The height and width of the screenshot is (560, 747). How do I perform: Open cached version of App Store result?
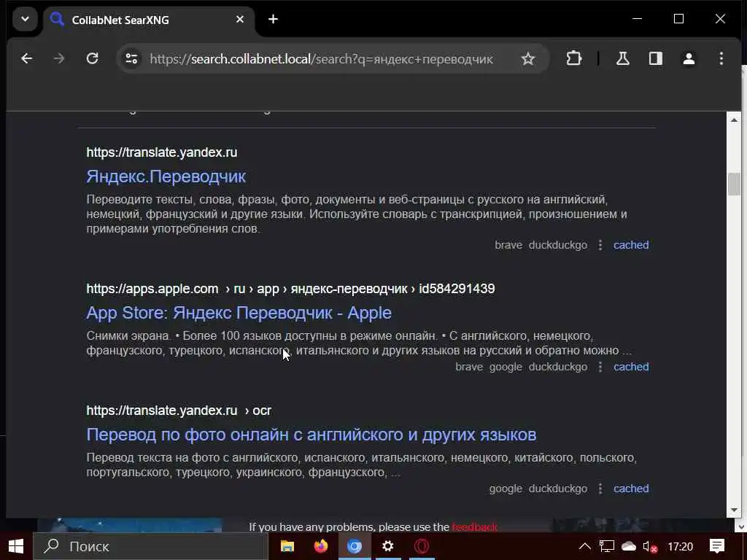point(631,367)
